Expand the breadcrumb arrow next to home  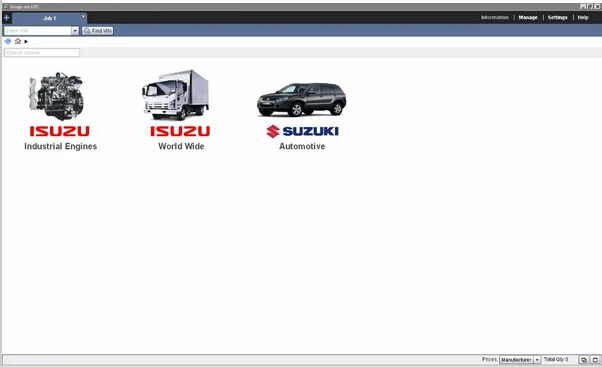click(x=26, y=41)
